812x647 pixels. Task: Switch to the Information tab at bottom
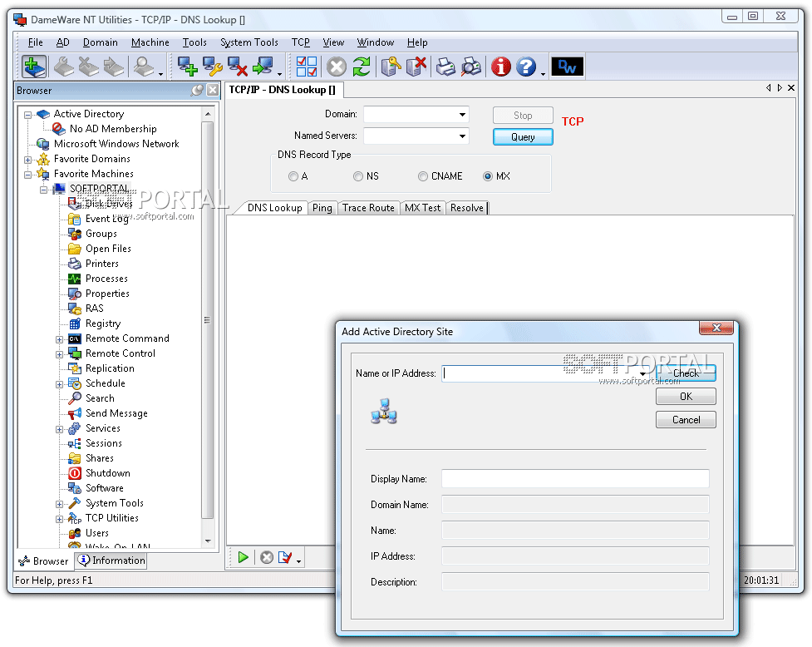(111, 561)
